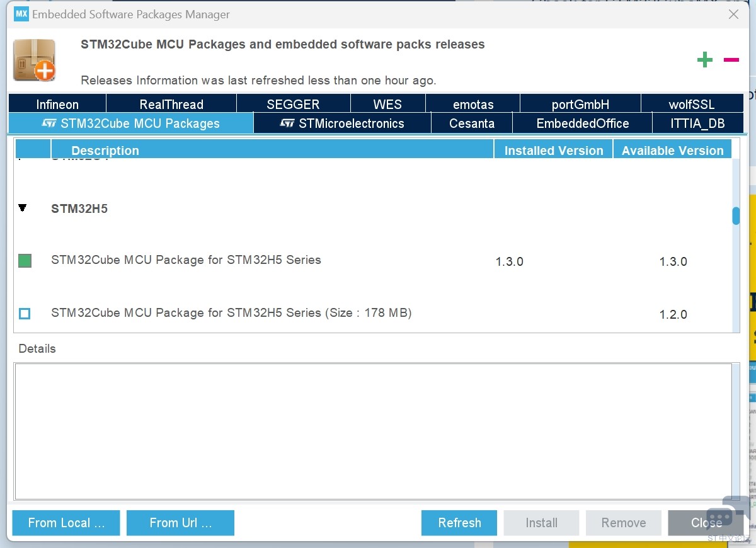The image size is (756, 548).
Task: Select the ITTIA_DB tab
Action: point(697,123)
